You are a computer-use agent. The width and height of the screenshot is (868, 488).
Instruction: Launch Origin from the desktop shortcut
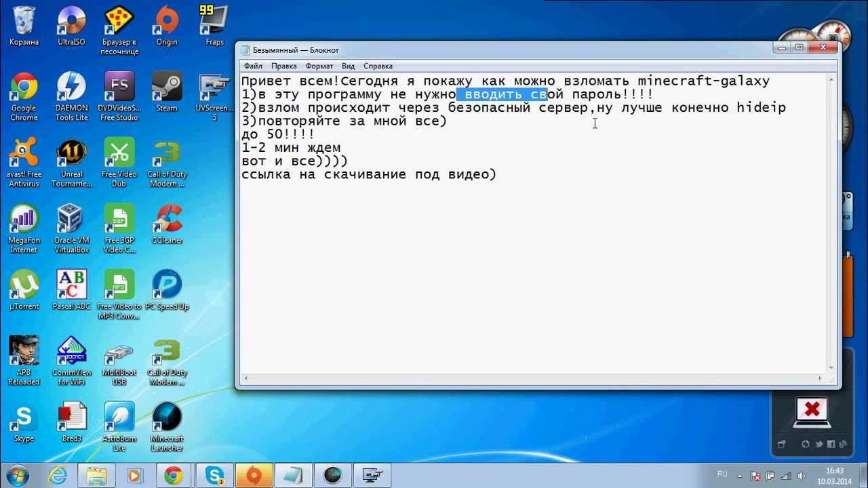click(x=167, y=26)
